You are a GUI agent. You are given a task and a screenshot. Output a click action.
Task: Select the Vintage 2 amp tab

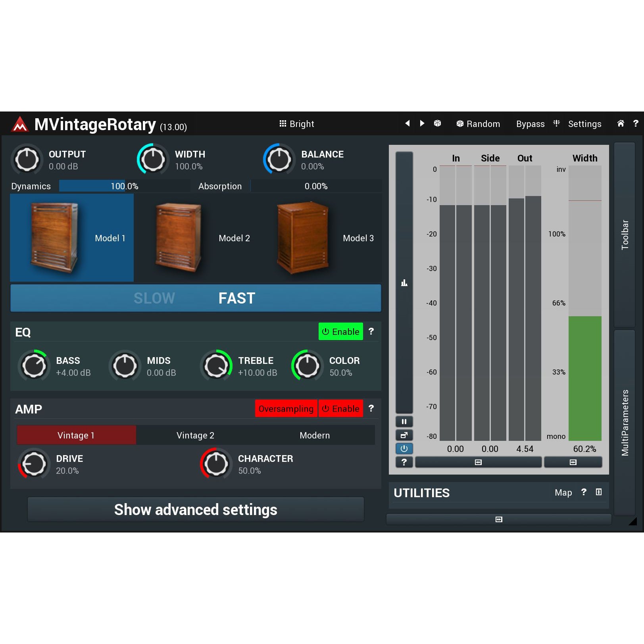point(195,435)
